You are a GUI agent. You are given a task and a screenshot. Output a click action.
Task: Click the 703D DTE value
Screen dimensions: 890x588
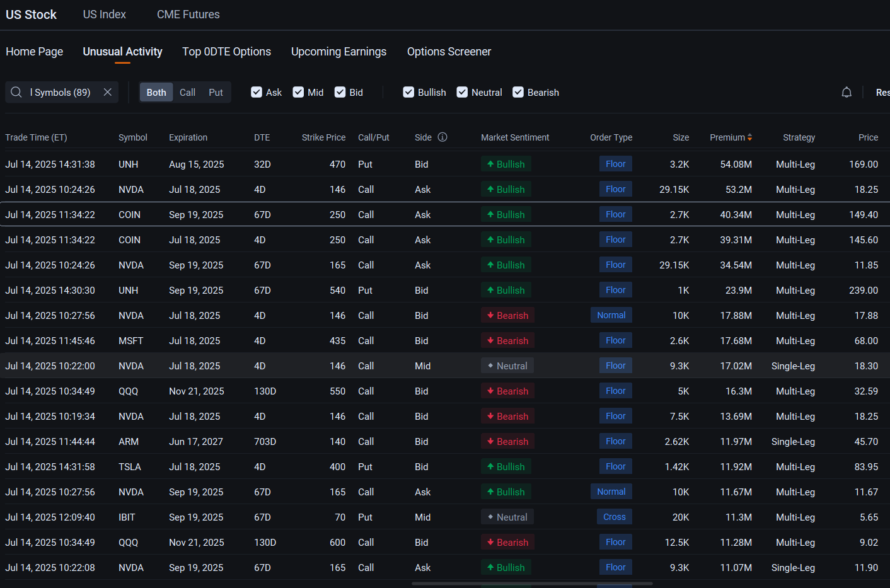265,442
